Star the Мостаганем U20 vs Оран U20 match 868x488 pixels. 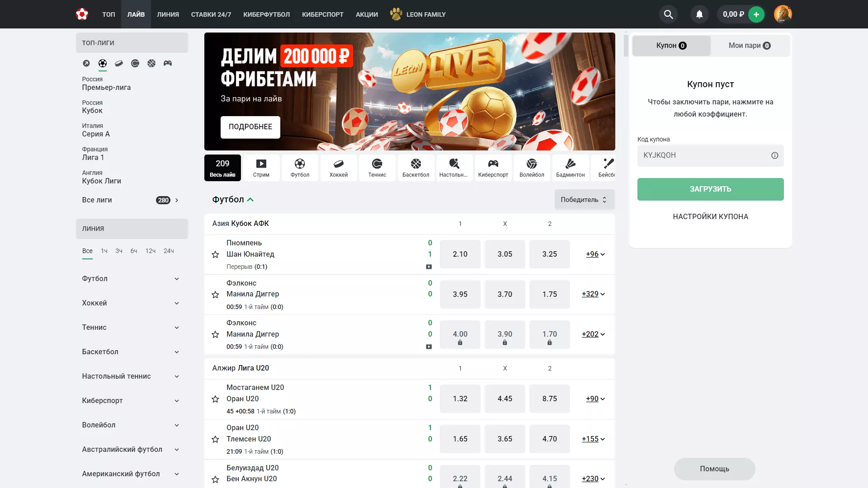[x=215, y=399]
